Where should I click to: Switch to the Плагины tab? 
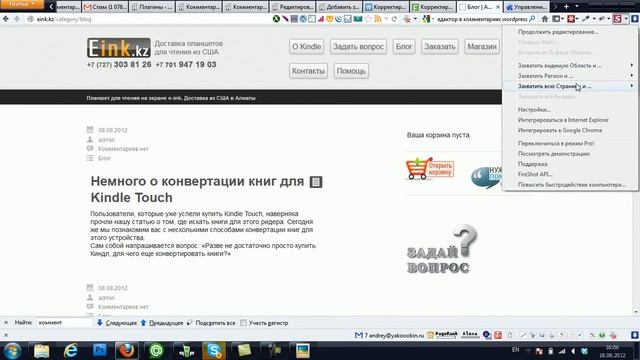pos(152,7)
